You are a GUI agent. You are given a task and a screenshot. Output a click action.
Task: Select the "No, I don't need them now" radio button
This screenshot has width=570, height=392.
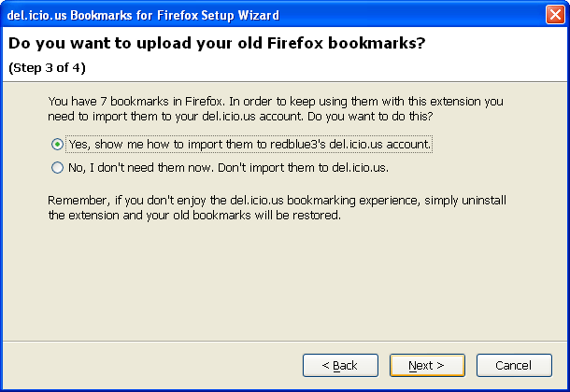coord(57,168)
